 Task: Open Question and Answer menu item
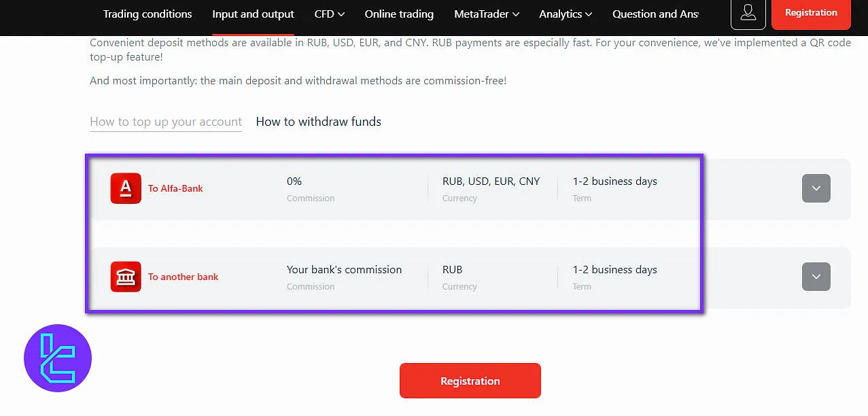655,14
